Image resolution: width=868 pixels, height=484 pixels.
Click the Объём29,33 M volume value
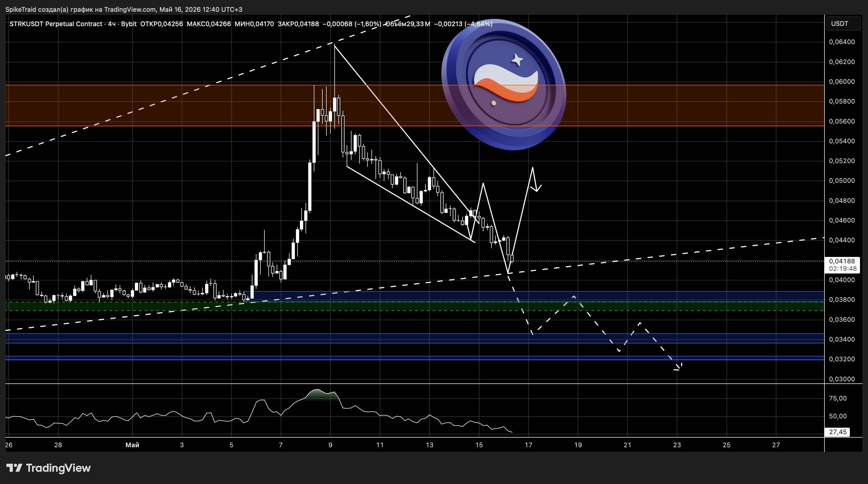coord(408,24)
